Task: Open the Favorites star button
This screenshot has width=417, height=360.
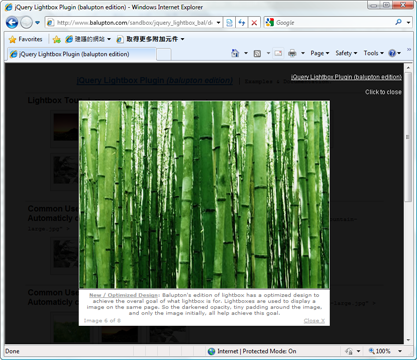Action: point(26,39)
